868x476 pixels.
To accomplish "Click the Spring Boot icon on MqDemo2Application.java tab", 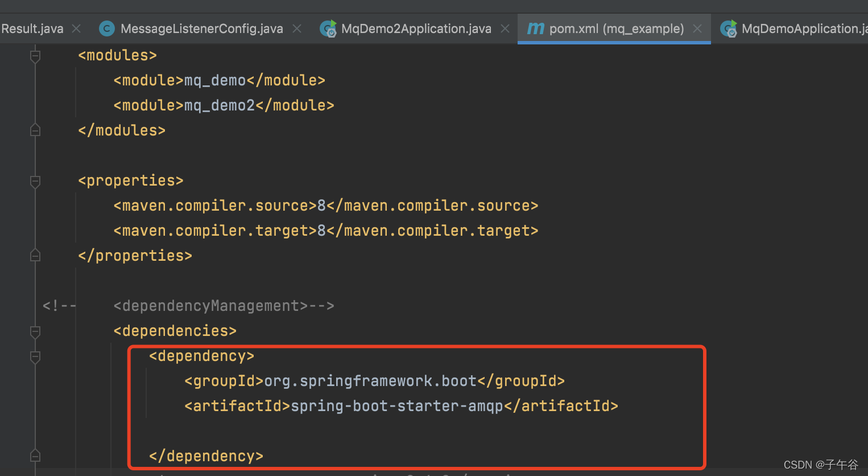I will (328, 28).
